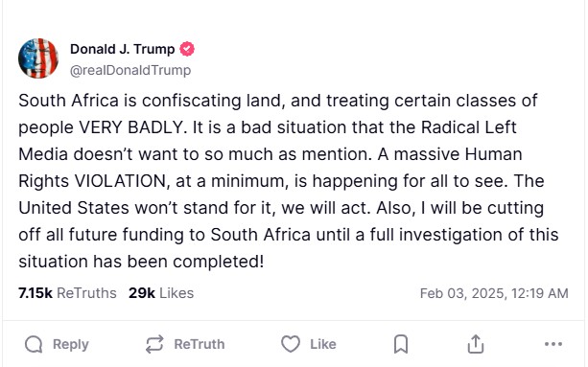
Task: Click the Reply speech bubble icon
Action: tap(34, 344)
